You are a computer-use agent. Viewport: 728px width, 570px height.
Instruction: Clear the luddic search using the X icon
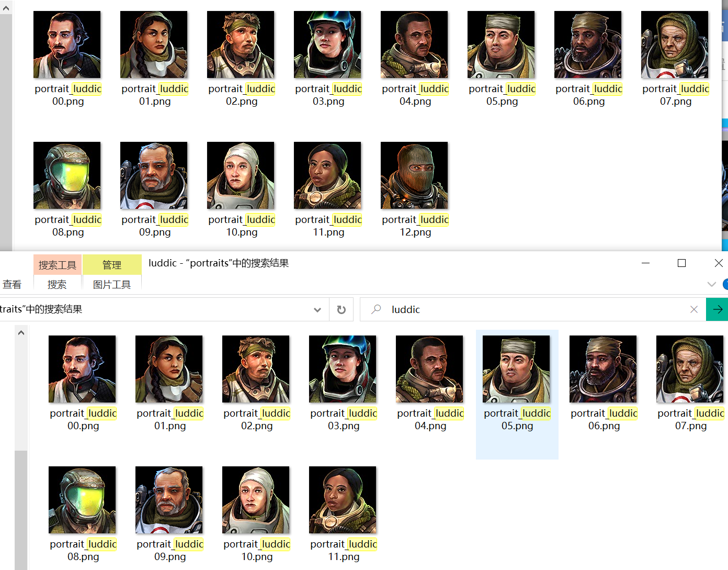[x=694, y=309]
